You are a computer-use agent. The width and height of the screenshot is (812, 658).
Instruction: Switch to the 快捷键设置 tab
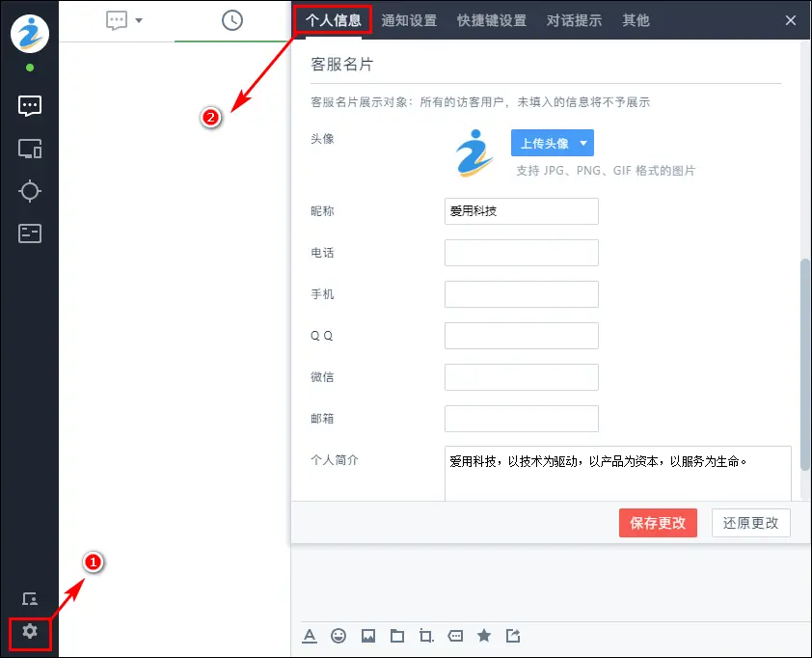pos(492,20)
